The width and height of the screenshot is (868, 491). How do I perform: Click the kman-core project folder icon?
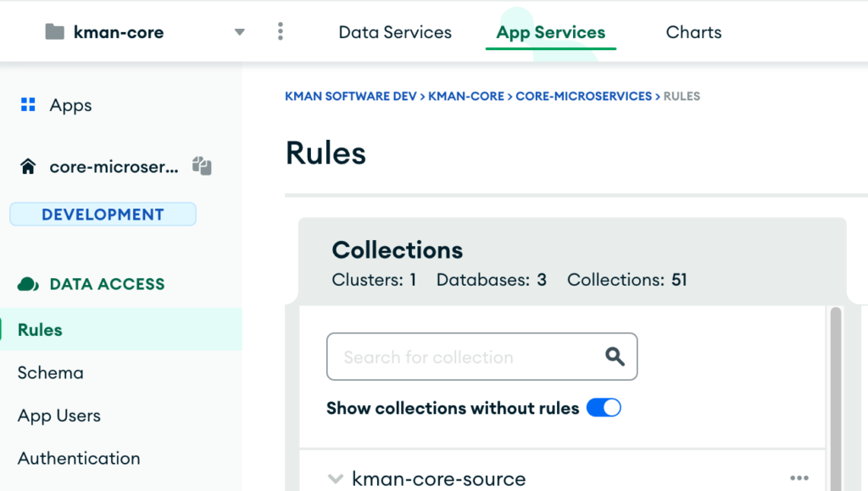(55, 32)
